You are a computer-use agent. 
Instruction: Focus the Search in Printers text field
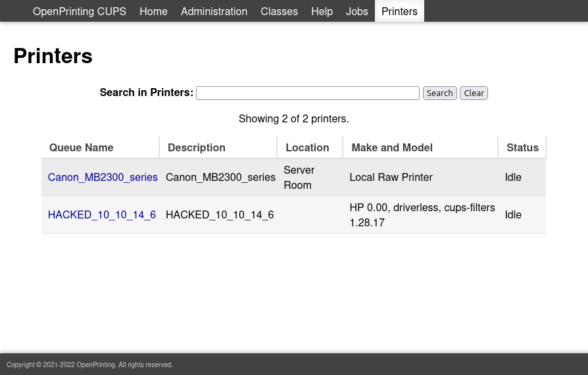click(307, 93)
